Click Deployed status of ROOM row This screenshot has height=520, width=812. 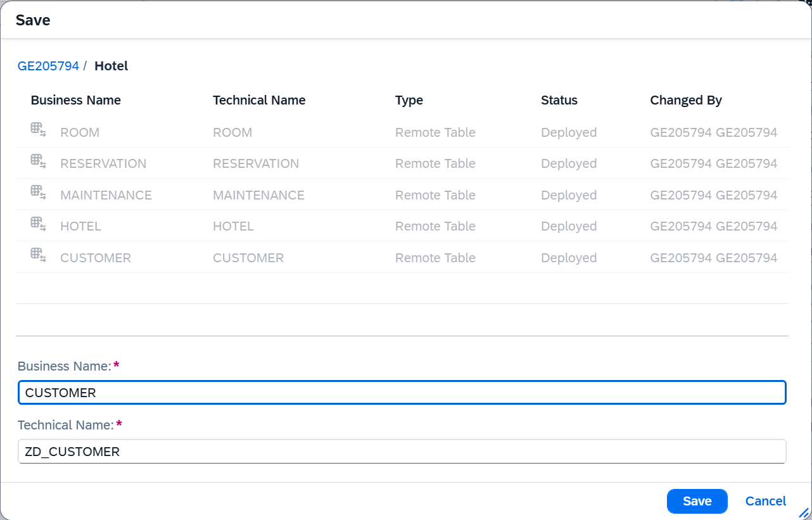(x=569, y=132)
